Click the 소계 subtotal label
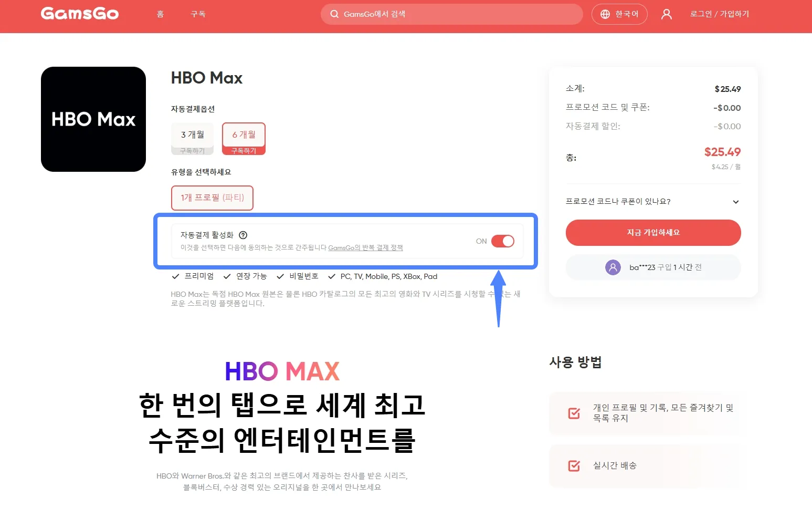812x508 pixels. coord(575,89)
